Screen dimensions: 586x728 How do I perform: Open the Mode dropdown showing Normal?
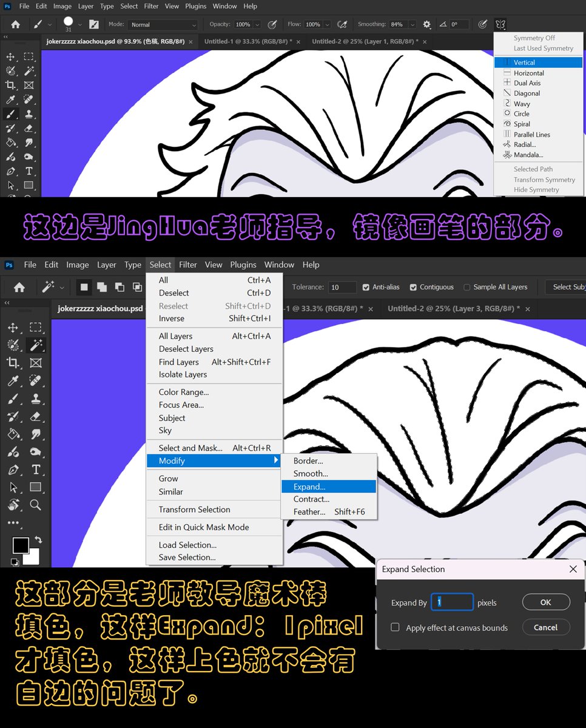[x=163, y=25]
